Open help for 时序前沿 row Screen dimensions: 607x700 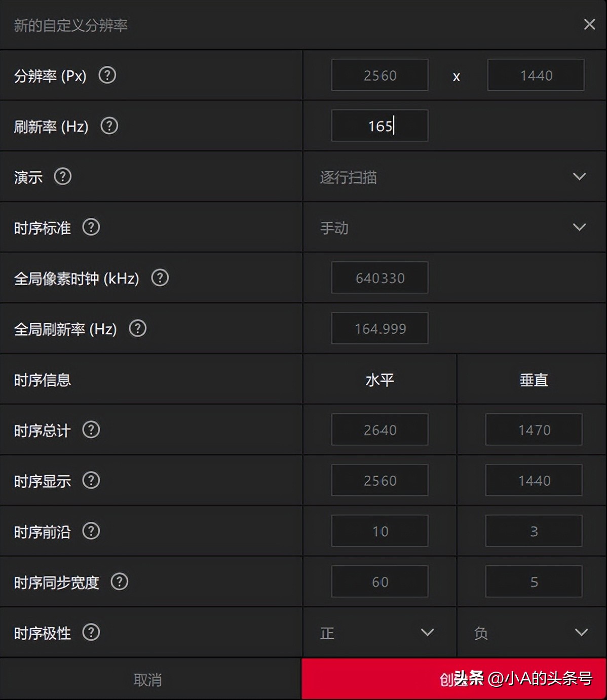91,531
